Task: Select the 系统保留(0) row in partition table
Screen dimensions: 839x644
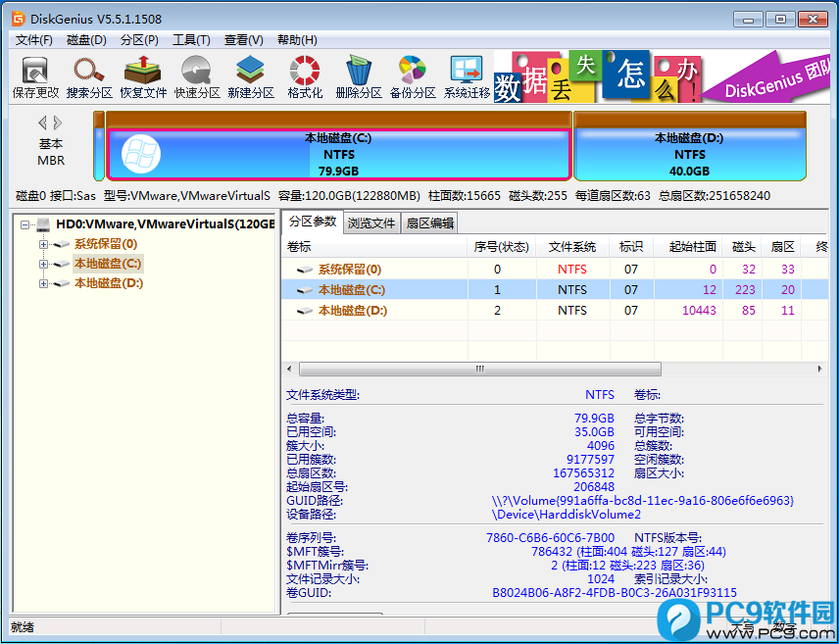Action: pos(555,270)
